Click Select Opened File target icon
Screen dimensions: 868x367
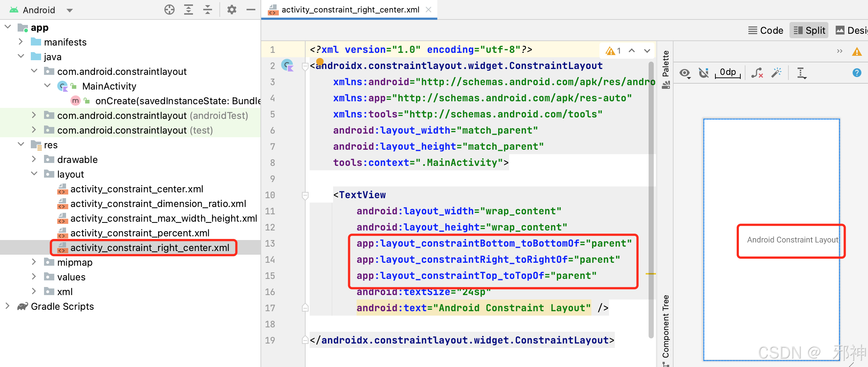click(x=169, y=10)
